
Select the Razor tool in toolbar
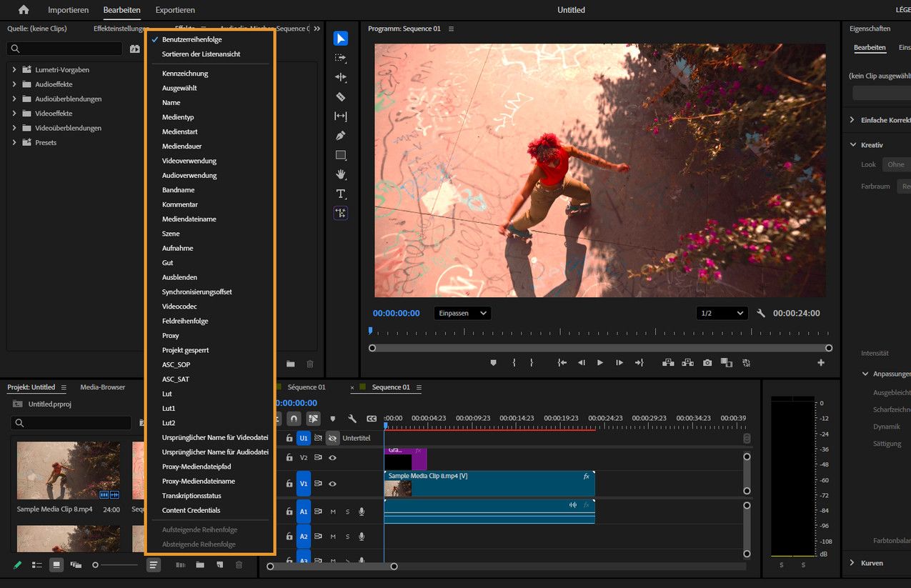click(341, 96)
